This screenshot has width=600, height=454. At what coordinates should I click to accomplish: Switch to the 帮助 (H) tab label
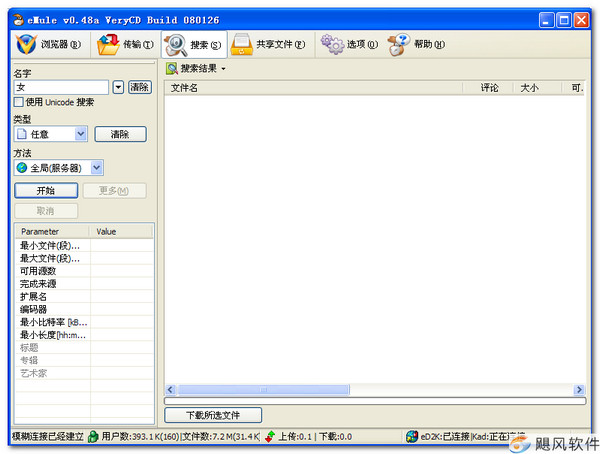(x=429, y=44)
